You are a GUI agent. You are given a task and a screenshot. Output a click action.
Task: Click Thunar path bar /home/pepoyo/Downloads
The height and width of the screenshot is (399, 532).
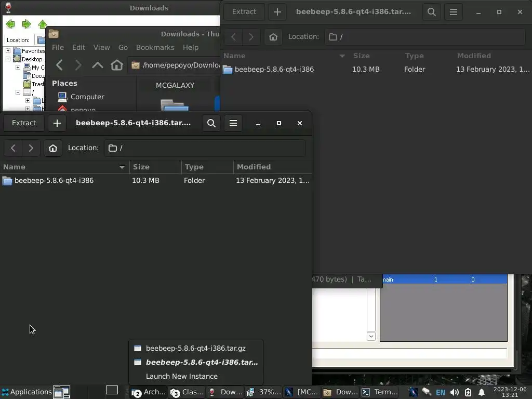tap(174, 65)
